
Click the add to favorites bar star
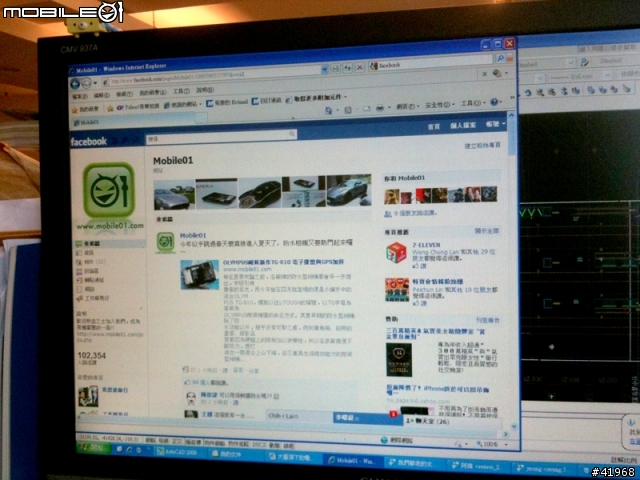tap(110, 109)
